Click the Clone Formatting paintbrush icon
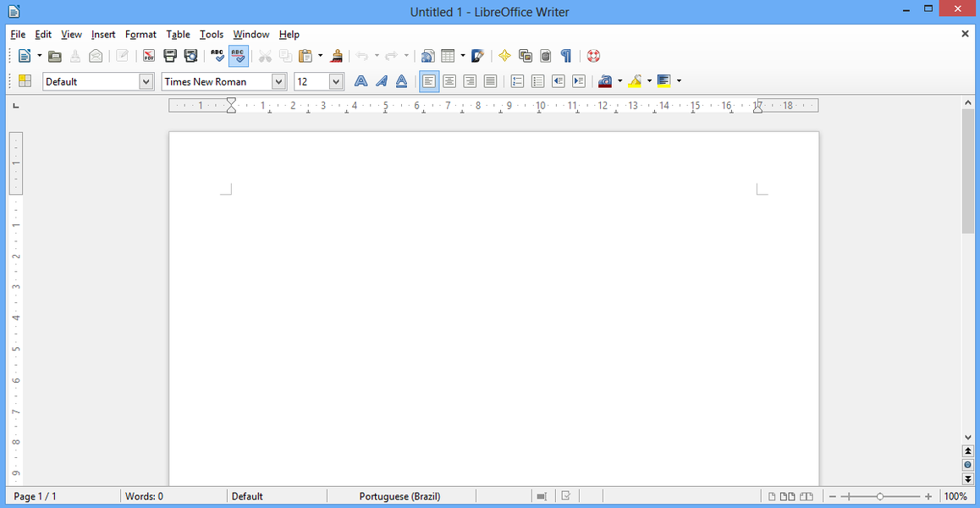 pyautogui.click(x=337, y=56)
